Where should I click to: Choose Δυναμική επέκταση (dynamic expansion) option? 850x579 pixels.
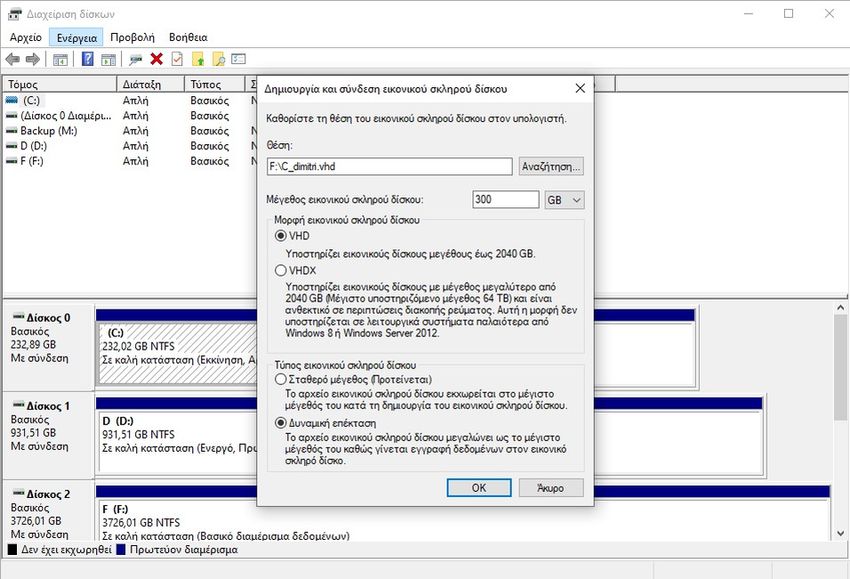(x=280, y=422)
